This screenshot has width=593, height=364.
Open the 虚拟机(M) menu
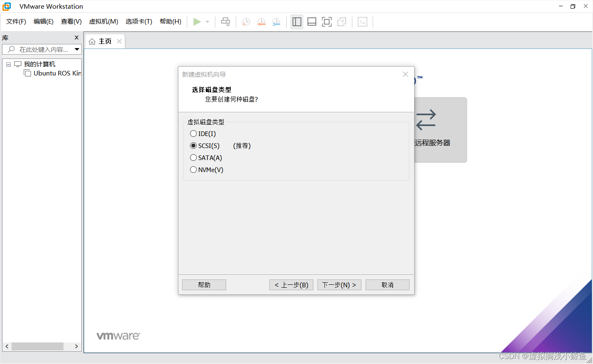pyautogui.click(x=104, y=22)
